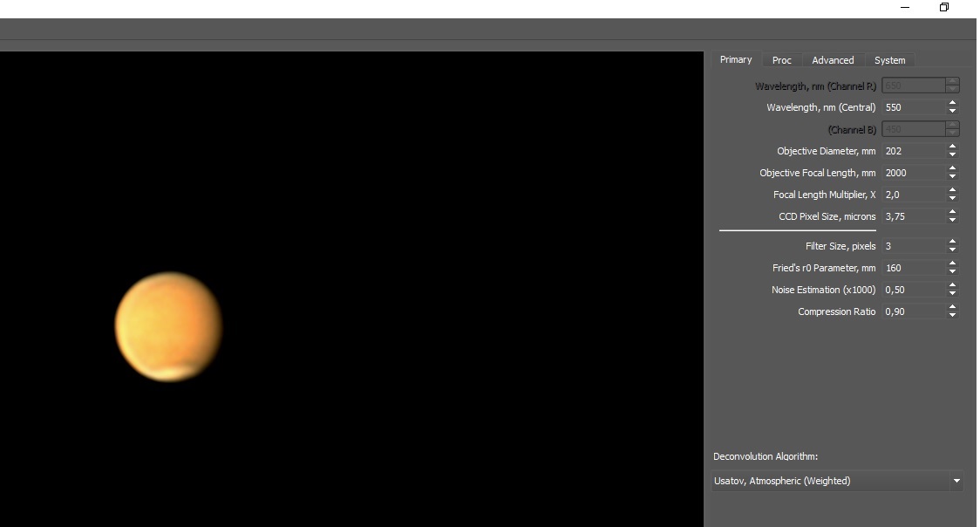Screen dimensions: 980x527
Task: Switch to the Primary tab
Action: point(736,59)
